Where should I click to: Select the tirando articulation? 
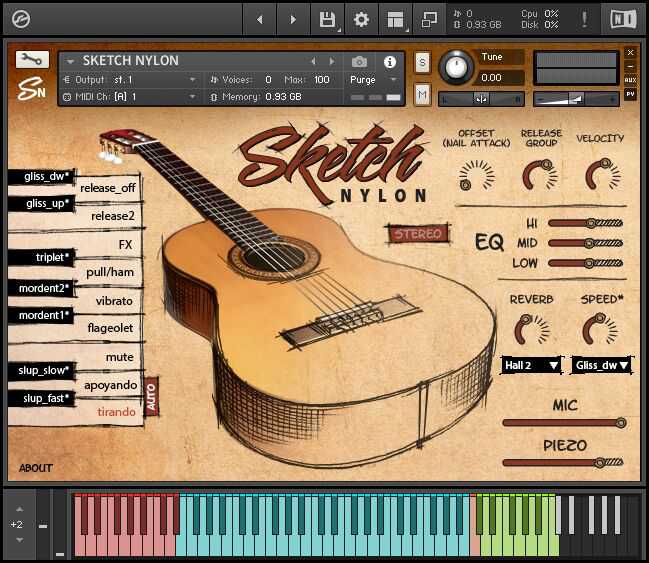(x=116, y=411)
